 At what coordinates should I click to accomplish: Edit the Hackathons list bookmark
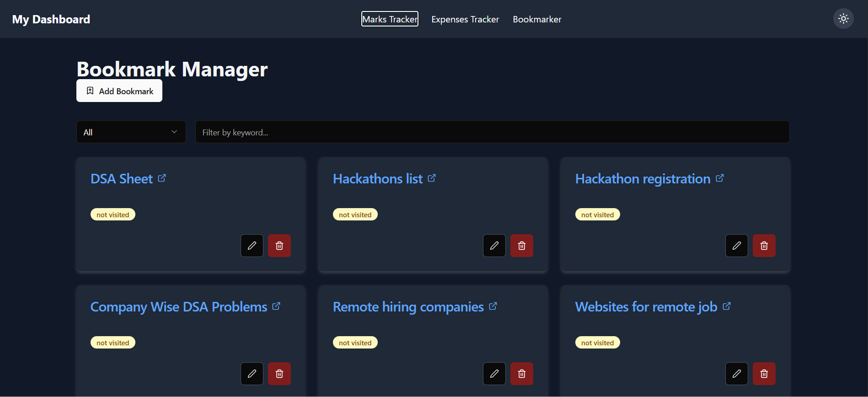click(494, 246)
